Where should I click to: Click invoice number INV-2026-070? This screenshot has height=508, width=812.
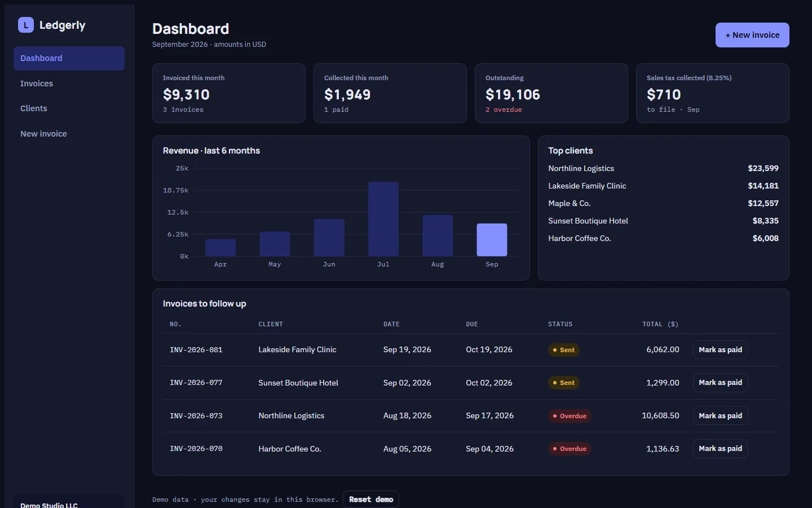[x=196, y=449]
